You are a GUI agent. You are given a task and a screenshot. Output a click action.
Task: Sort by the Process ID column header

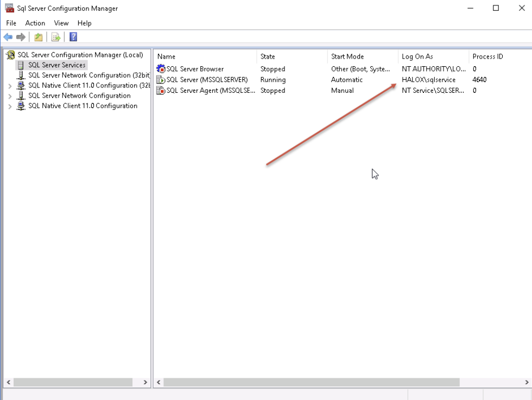[x=500, y=56]
